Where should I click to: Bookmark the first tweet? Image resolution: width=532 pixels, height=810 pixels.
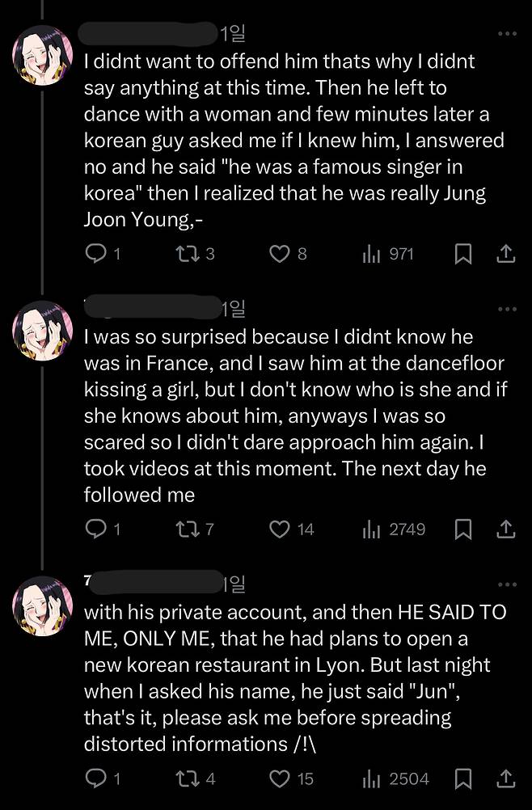click(x=463, y=253)
